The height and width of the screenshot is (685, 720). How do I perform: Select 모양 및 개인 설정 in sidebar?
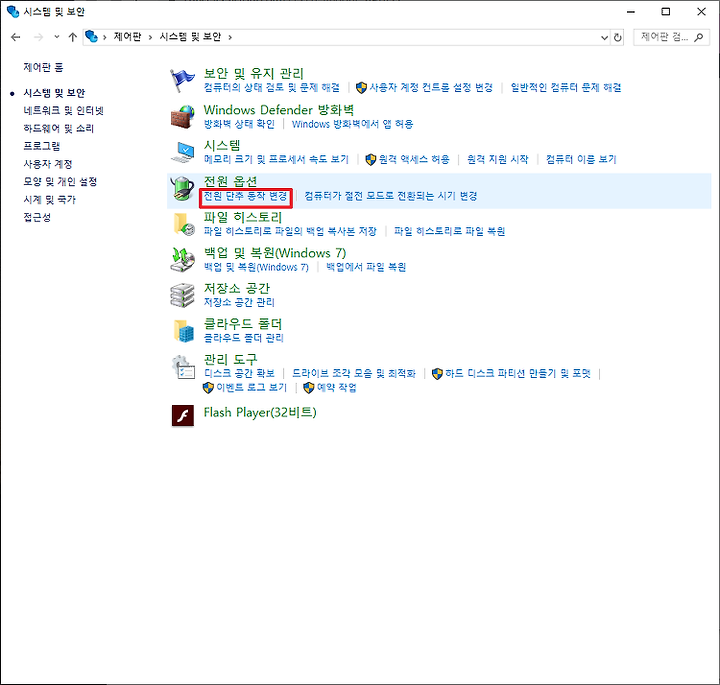pyautogui.click(x=60, y=182)
